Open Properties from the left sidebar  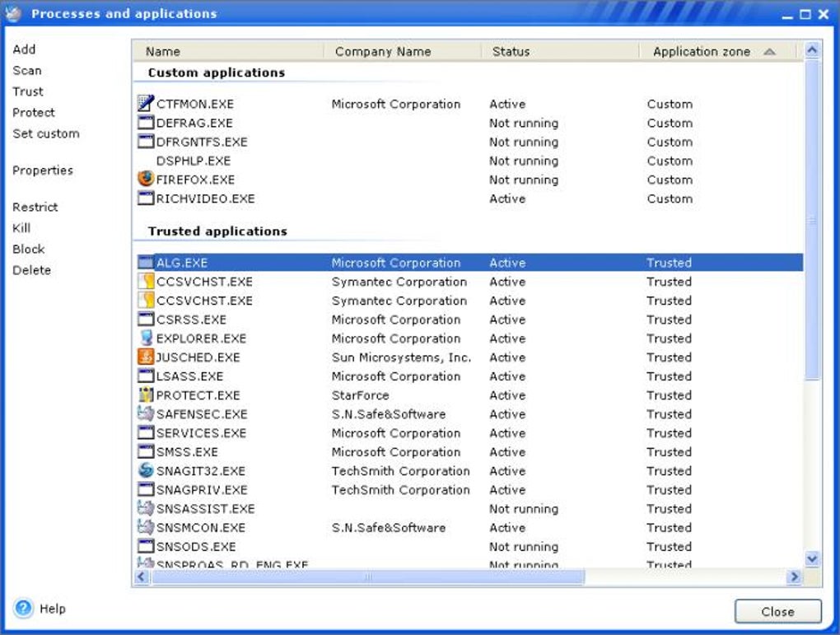pos(43,170)
